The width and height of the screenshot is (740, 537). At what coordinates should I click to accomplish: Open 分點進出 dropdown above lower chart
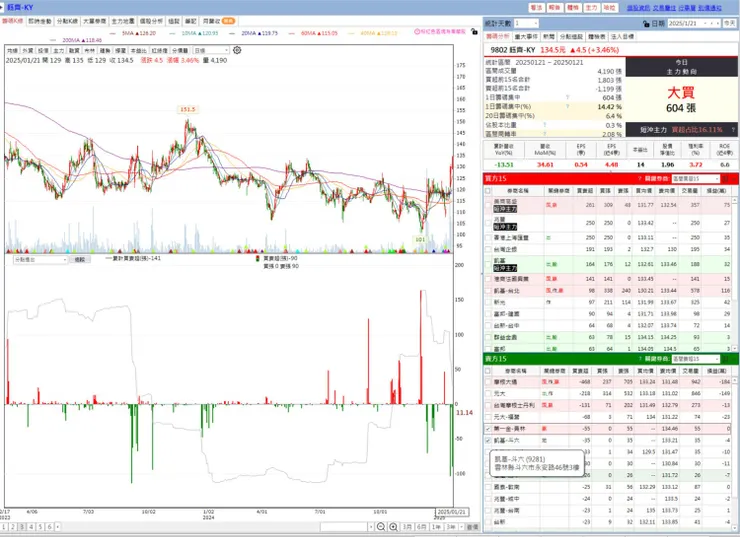coord(41,260)
